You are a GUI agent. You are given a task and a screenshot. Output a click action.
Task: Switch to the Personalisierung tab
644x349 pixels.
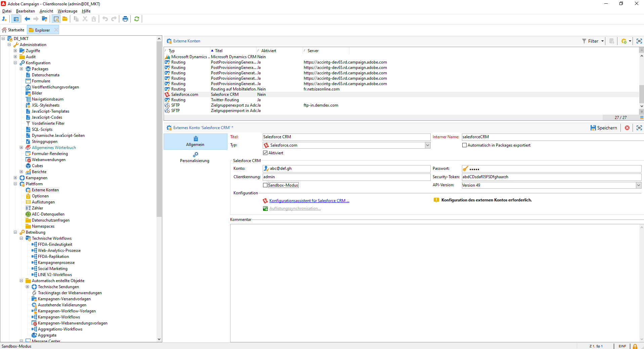point(195,157)
